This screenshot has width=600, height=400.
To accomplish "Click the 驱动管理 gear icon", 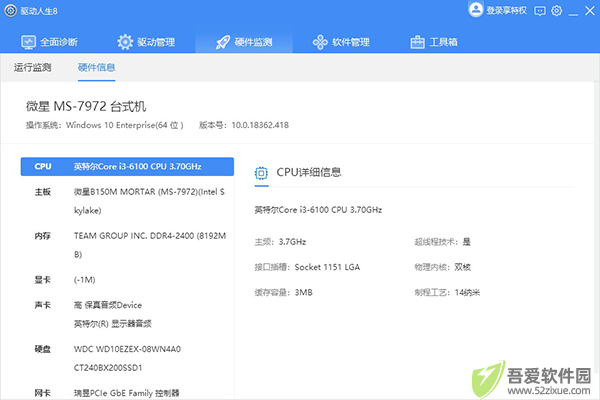I will click(x=125, y=42).
